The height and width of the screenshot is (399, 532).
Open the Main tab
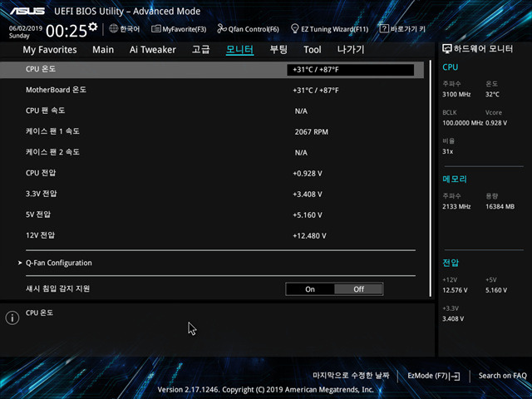[103, 50]
